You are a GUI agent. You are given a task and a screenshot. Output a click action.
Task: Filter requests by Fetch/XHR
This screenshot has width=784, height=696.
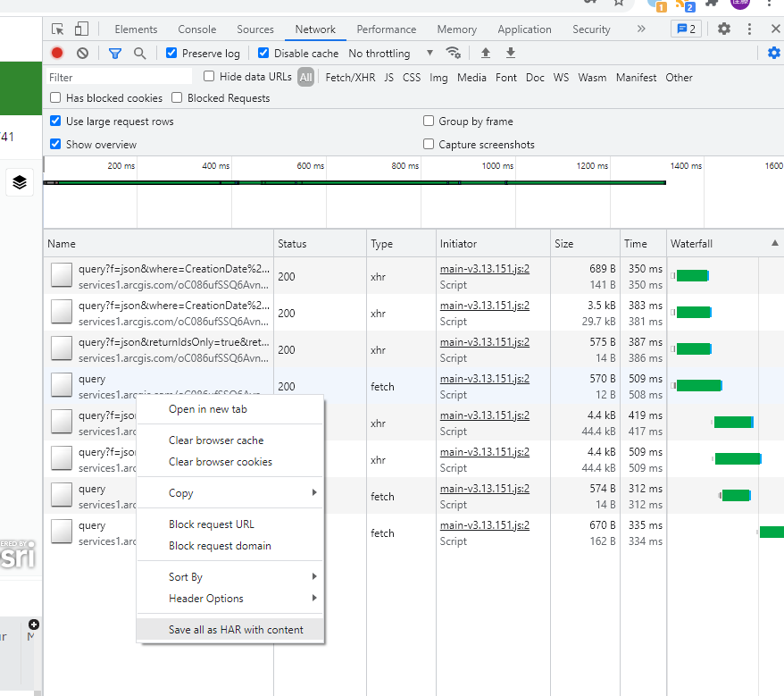coord(350,78)
